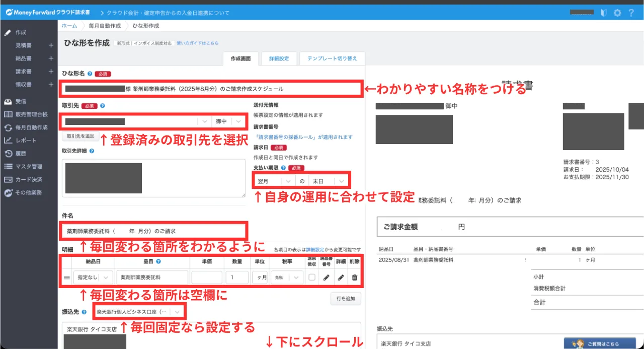The width and height of the screenshot is (644, 349).
Task: Go to 毎月自動作成 breadcrumb
Action: [105, 25]
